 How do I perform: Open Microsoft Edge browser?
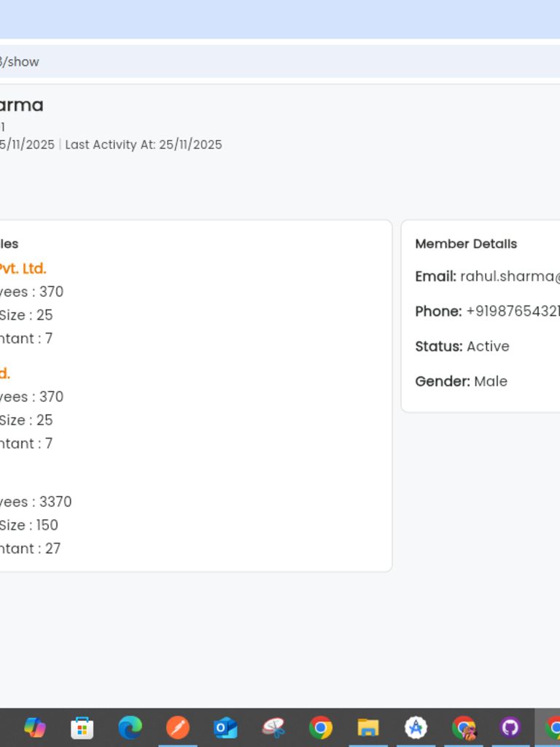pyautogui.click(x=130, y=727)
